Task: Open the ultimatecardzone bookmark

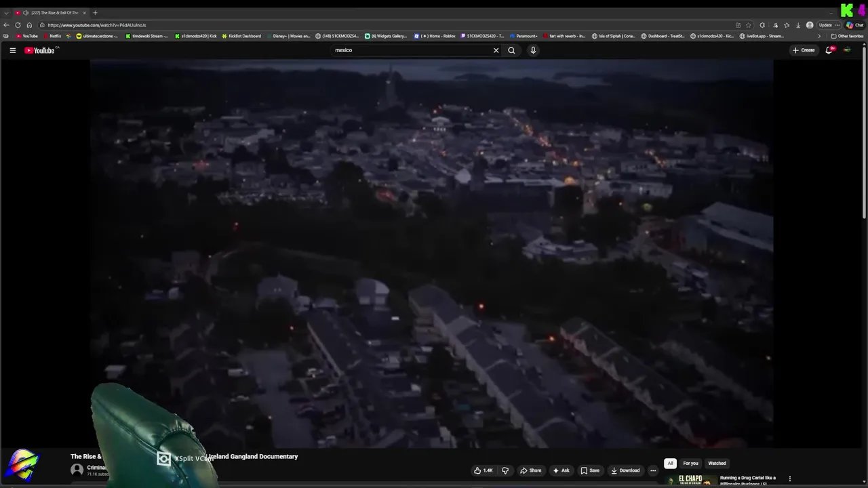Action: tap(97, 36)
